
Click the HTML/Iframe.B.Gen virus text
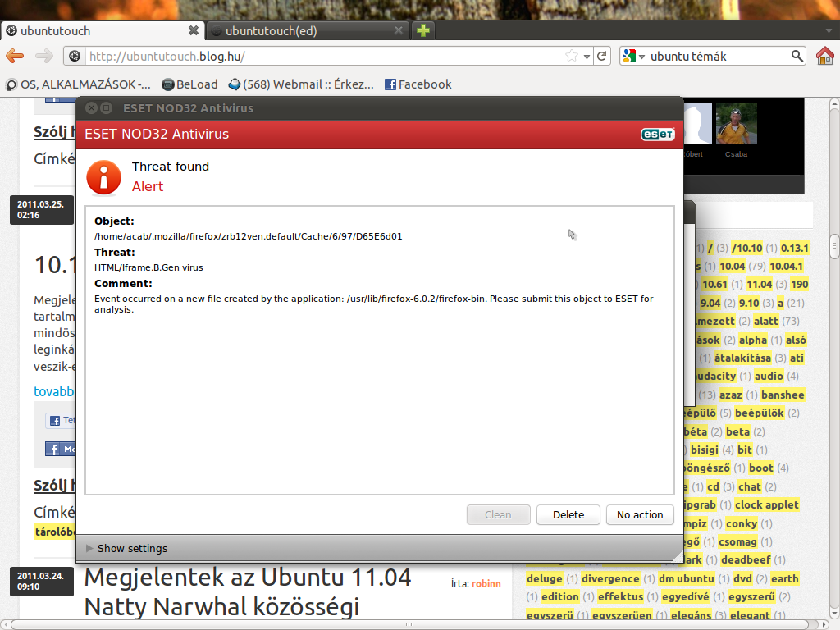tap(148, 267)
